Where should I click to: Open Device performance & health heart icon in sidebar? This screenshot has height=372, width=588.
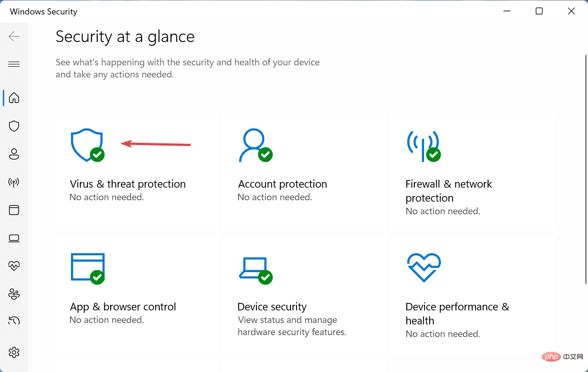14,266
